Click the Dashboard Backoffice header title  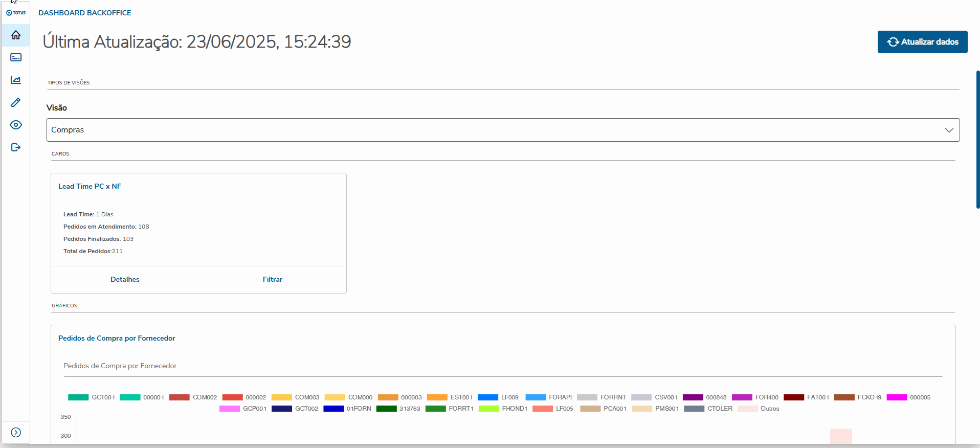pos(85,13)
